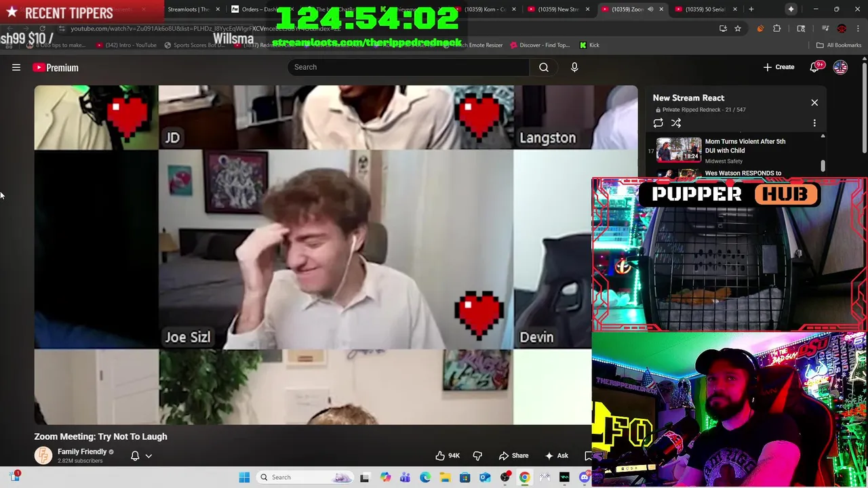Open the Kick bookmark

pos(589,45)
